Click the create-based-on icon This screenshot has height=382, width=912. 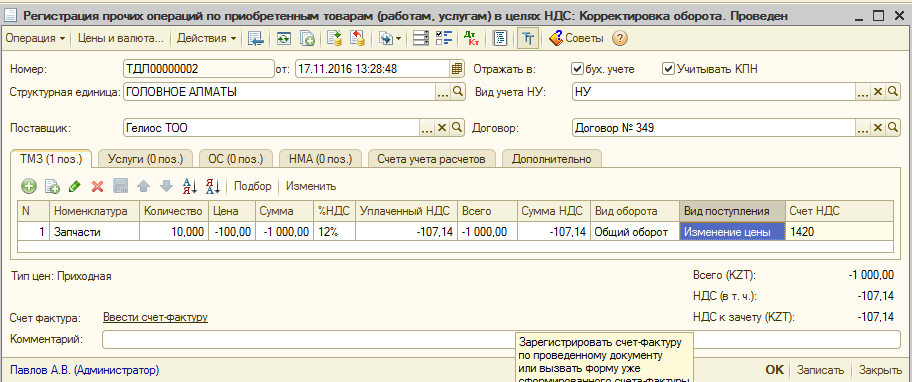point(386,39)
